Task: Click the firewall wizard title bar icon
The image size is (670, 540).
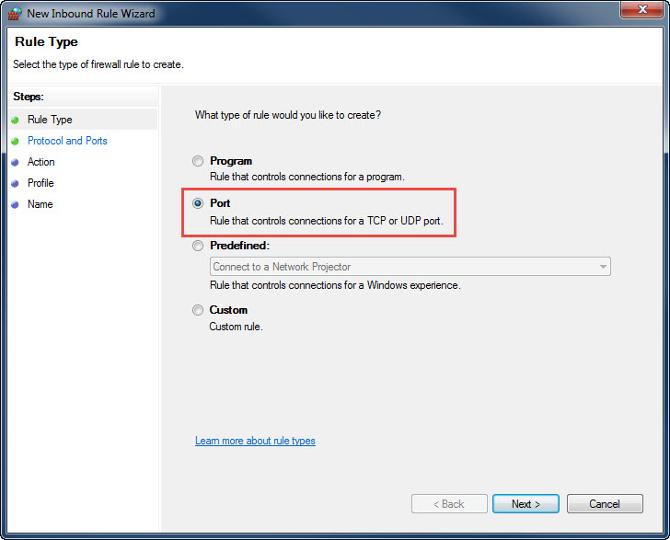Action: click(15, 14)
